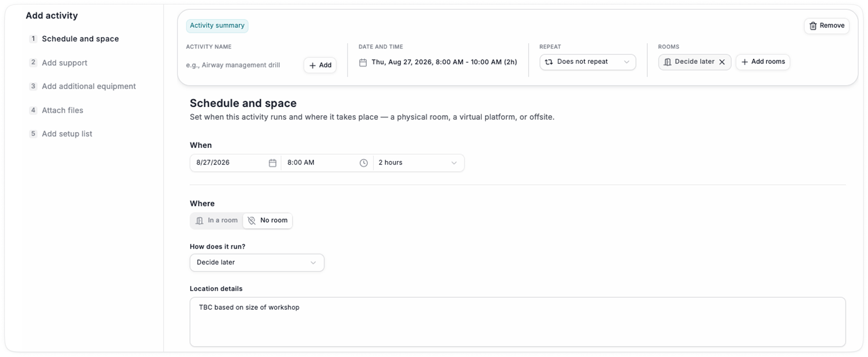Screen dimensions: 868x357
Task: Click the Activity summary badge
Action: click(217, 26)
